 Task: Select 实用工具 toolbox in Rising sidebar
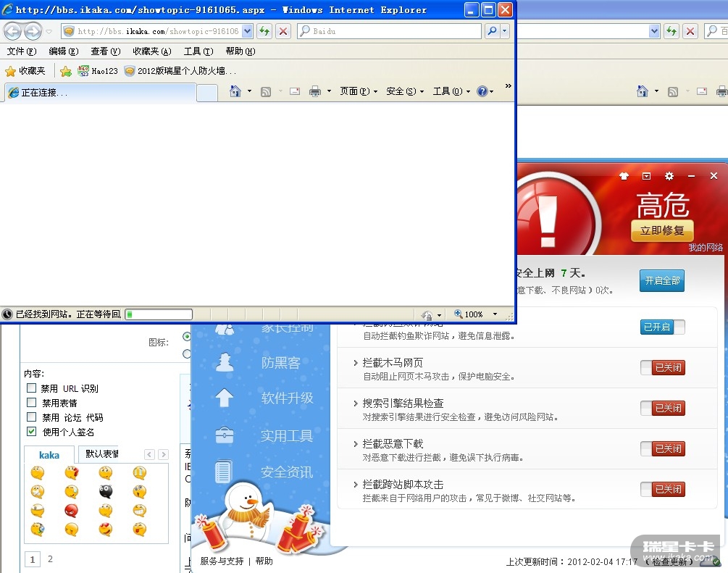[225, 435]
